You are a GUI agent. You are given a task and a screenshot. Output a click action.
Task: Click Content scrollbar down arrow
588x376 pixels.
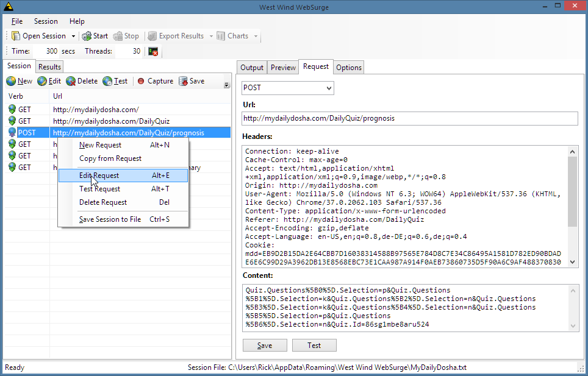573,326
